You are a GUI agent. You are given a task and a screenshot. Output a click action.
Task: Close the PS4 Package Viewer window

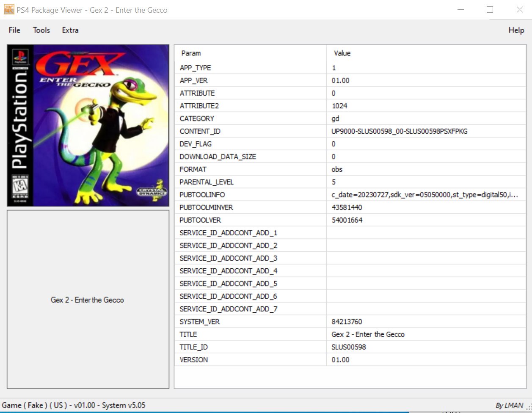[520, 10]
